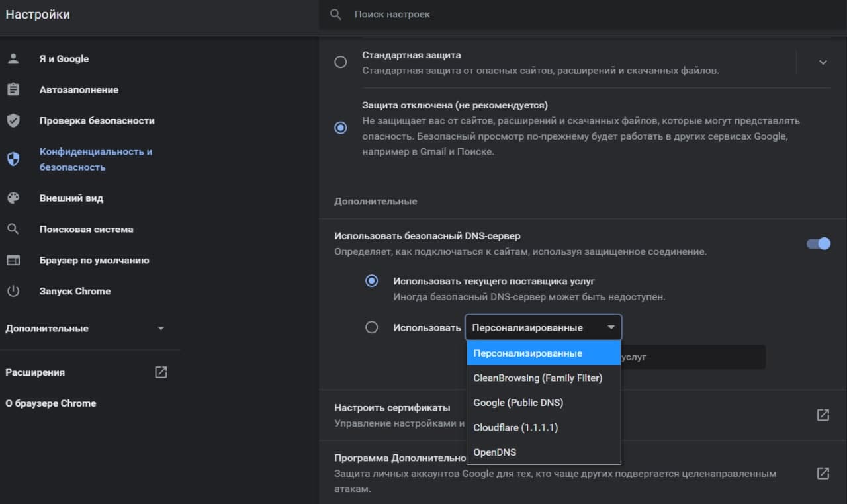The height and width of the screenshot is (504, 847).
Task: Click the shield checkmark icon Проверка безопасности
Action: coord(13,120)
